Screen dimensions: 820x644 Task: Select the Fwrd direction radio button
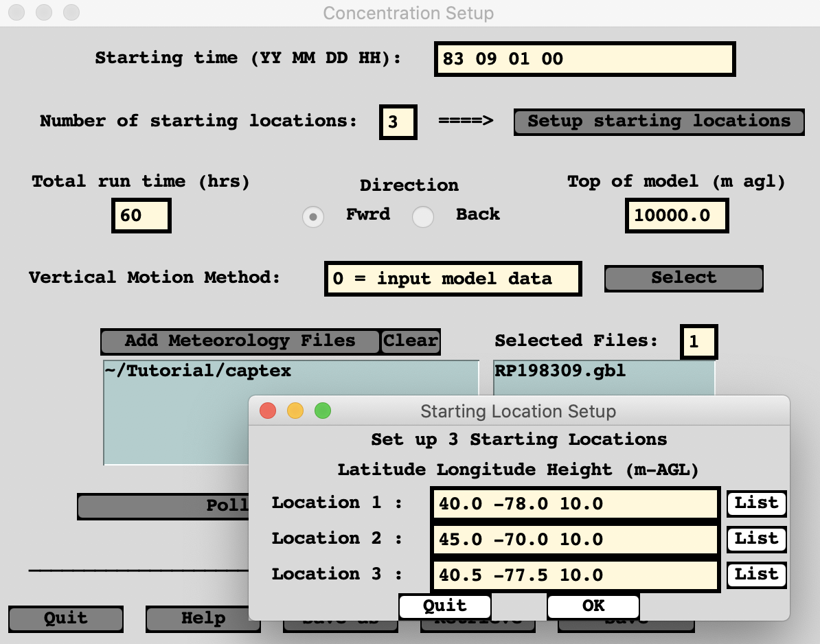pos(313,217)
